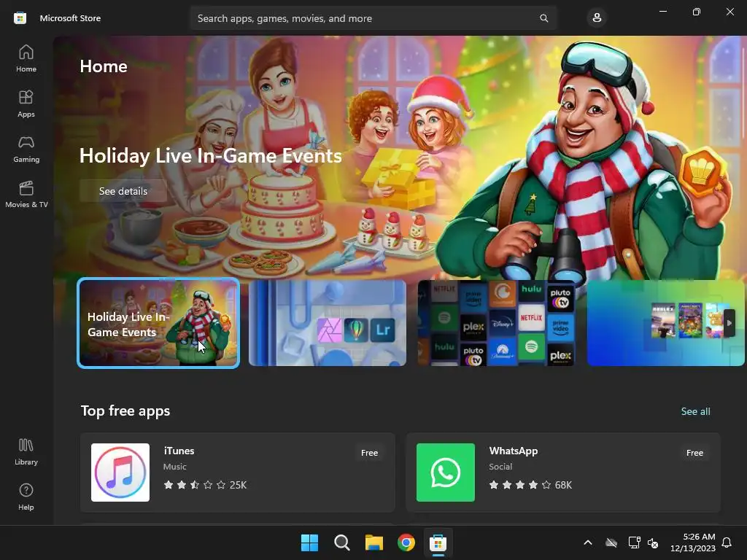747x560 pixels.
Task: Open network status tray icon
Action: pyautogui.click(x=634, y=542)
